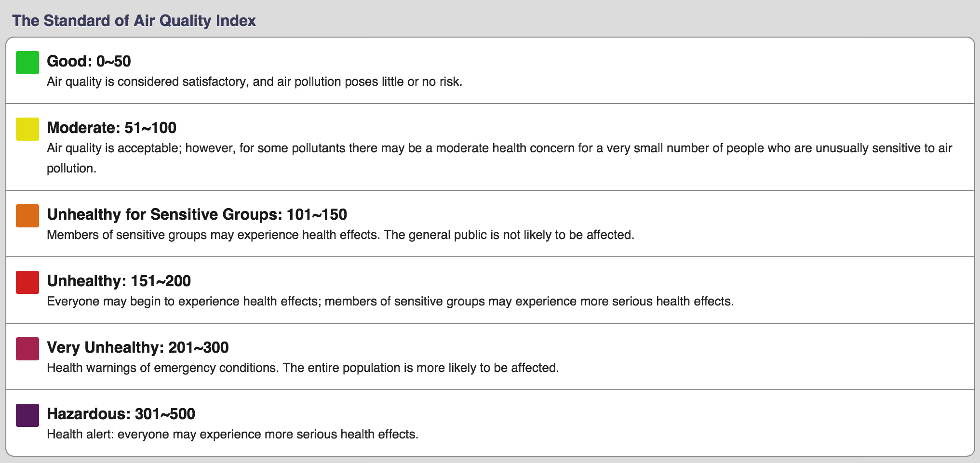Screen dimensions: 980x463
Task: Click the 'Health alert: everyone may experience' text
Action: pyautogui.click(x=232, y=435)
